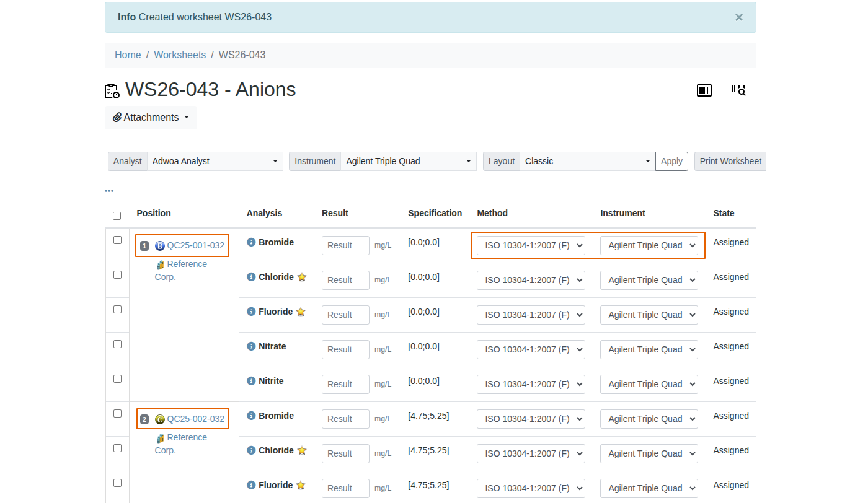Click the Result field for Nitrite
Viewport: 868px width, 503px height.
(345, 384)
